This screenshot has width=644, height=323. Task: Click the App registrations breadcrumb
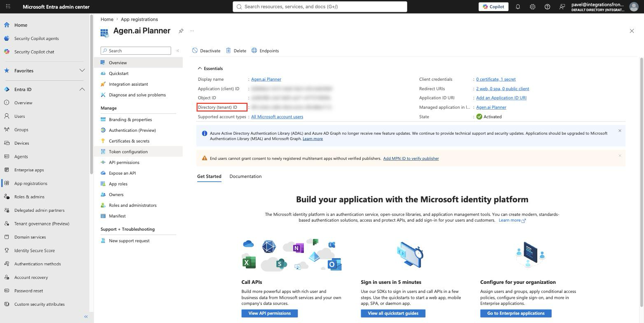pyautogui.click(x=139, y=19)
